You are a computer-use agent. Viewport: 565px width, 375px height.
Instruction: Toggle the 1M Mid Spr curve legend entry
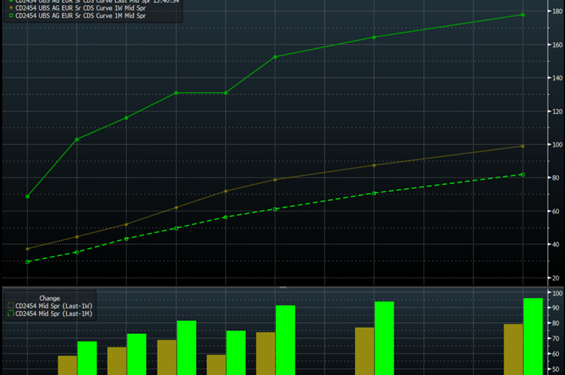pos(77,15)
